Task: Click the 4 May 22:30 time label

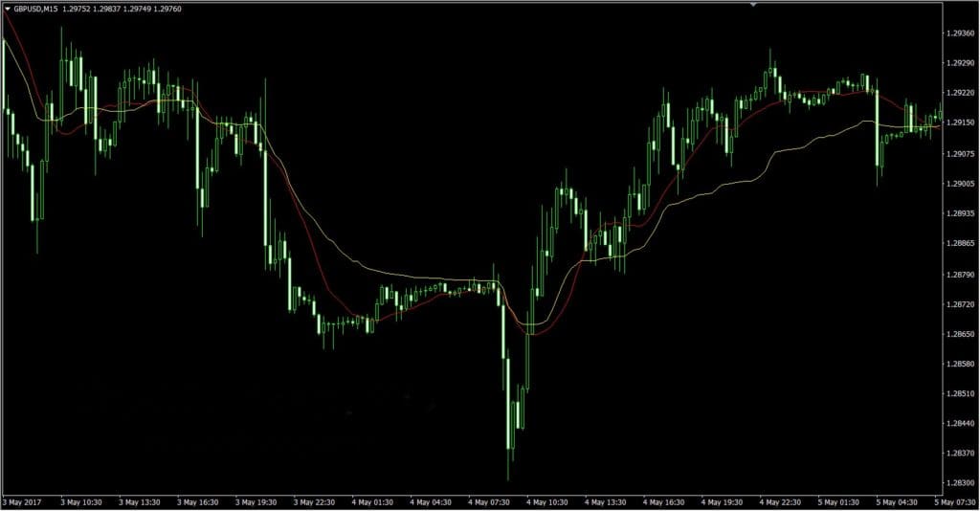Action: pyautogui.click(x=779, y=502)
